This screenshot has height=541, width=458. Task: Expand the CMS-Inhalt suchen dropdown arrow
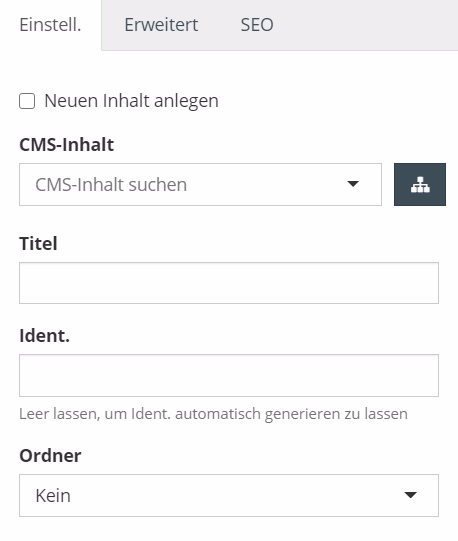coord(353,184)
